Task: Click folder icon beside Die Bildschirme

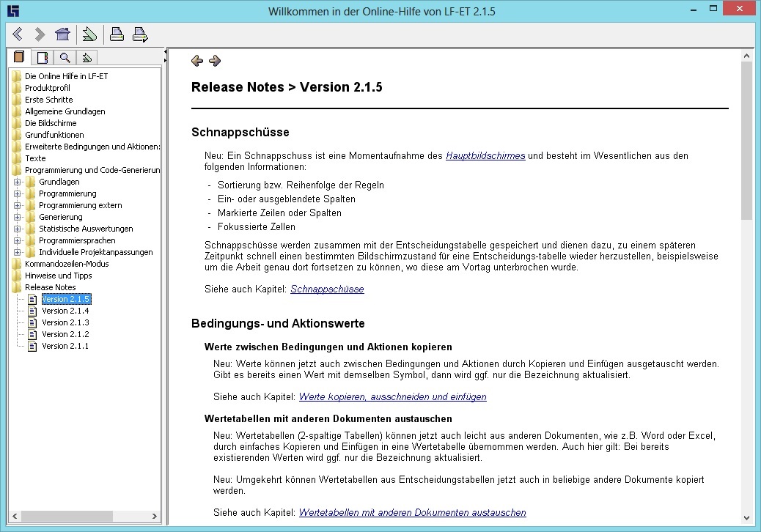Action: pos(17,123)
